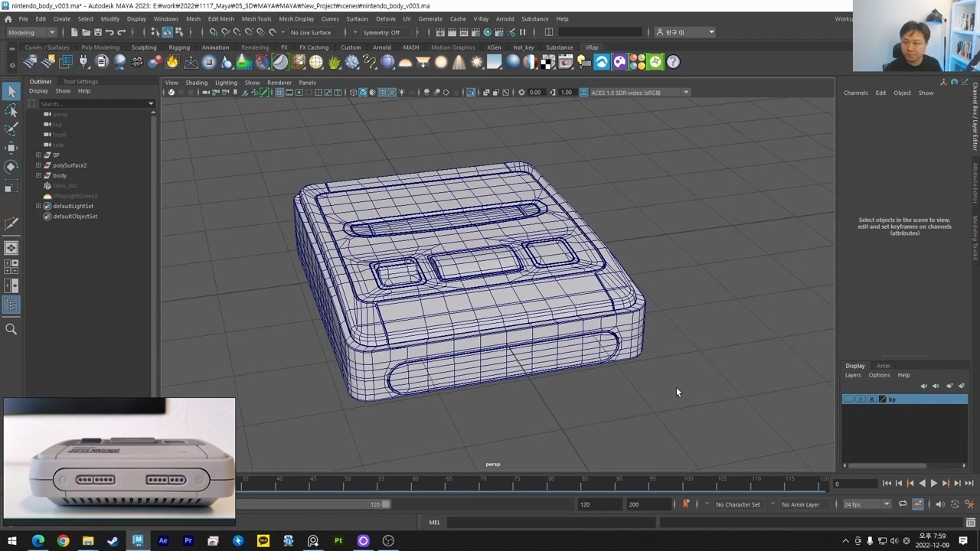Click the Steam icon in Windows taskbar
This screenshot has width=980, height=551.
coord(113,541)
